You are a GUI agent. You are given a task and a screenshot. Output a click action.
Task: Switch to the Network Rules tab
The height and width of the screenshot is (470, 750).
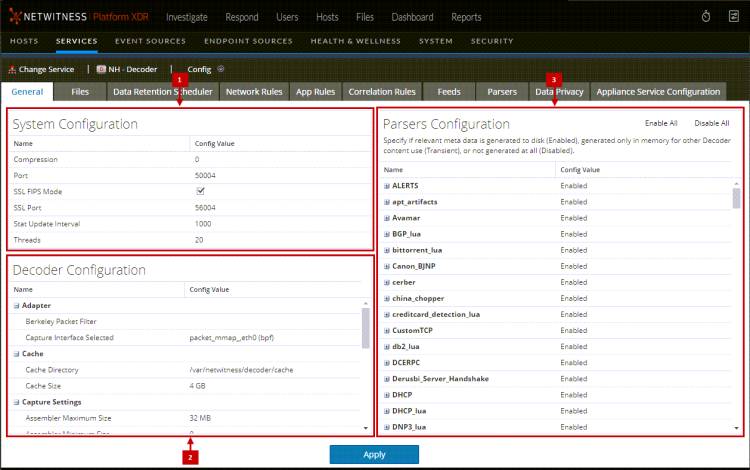click(x=254, y=92)
